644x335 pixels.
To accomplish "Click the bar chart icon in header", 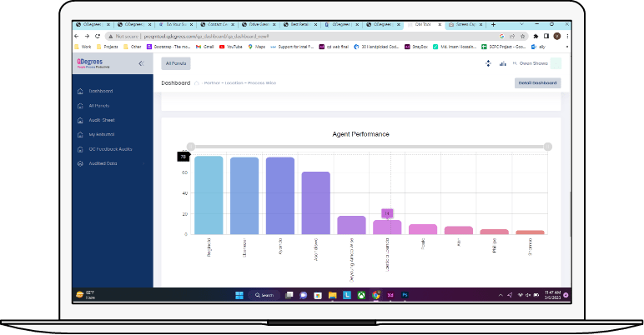I will (x=503, y=64).
